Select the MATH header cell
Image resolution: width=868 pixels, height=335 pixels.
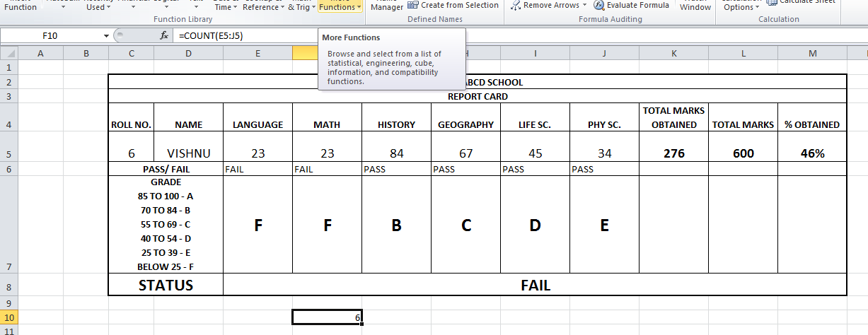click(x=327, y=117)
